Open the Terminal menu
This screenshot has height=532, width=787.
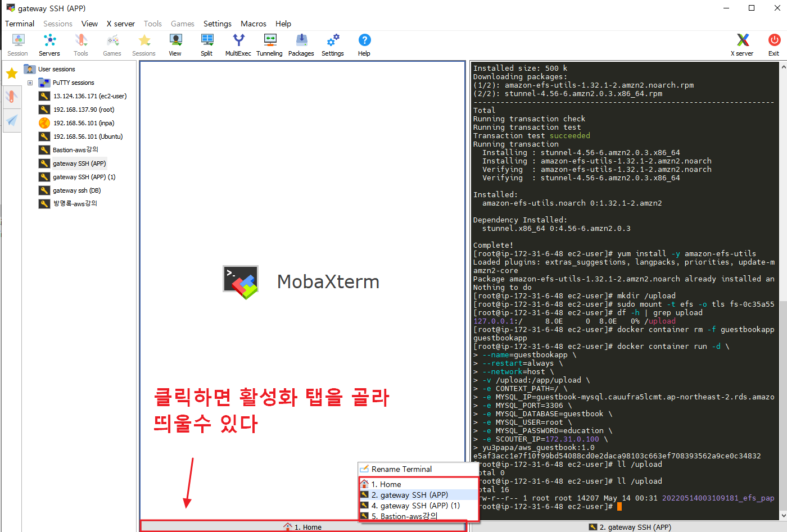pos(20,24)
